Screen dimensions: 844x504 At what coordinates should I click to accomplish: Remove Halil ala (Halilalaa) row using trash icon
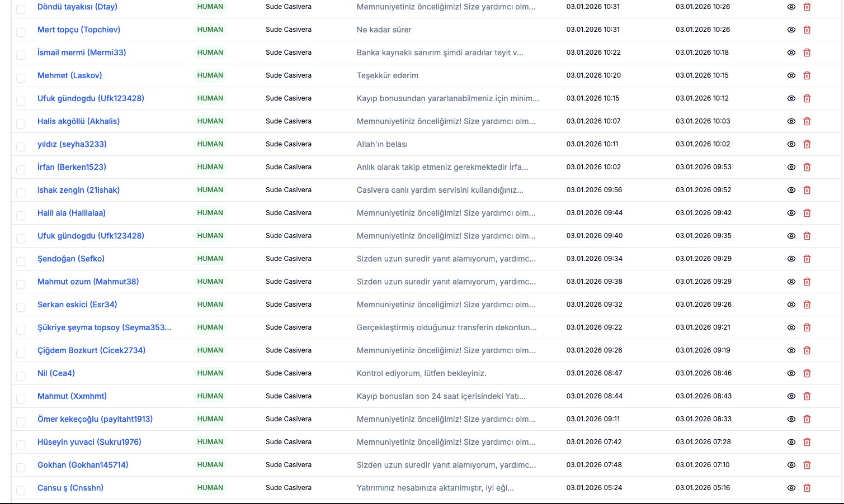[x=807, y=213]
